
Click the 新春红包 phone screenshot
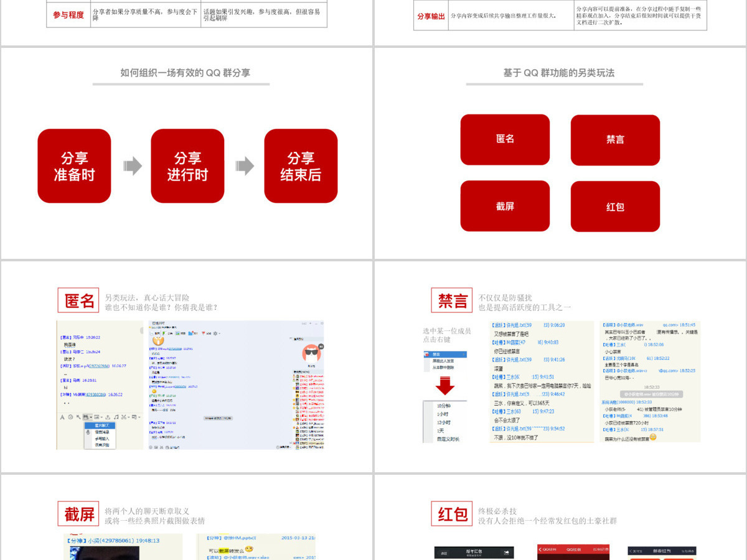662,553
